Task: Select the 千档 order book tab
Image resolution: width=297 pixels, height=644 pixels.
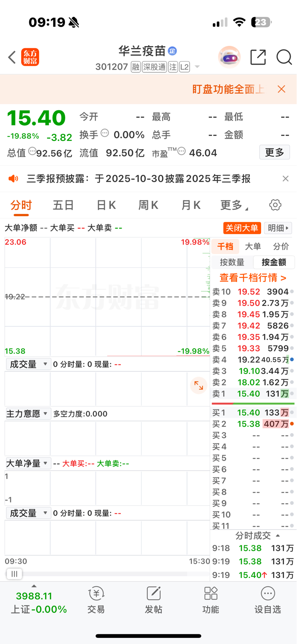Action: 225,246
